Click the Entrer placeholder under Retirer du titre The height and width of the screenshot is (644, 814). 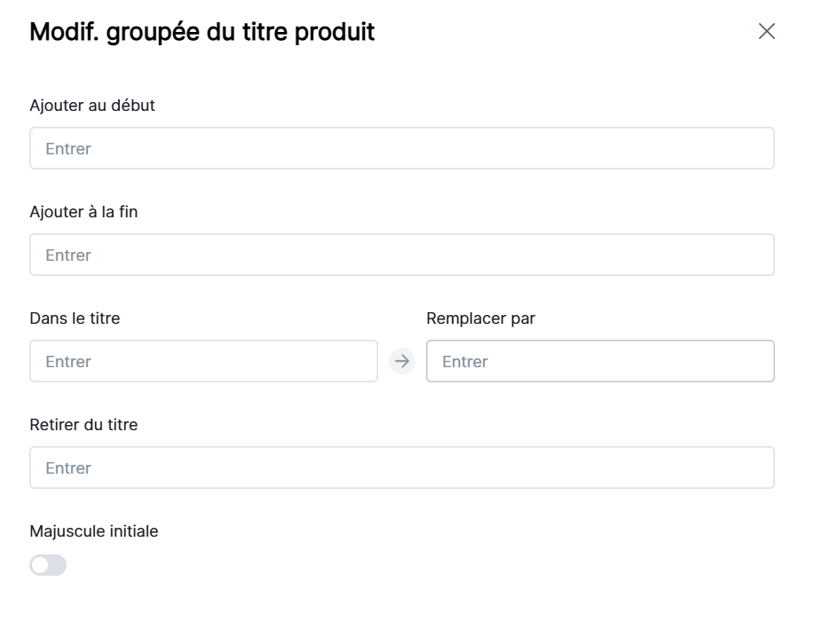tap(68, 467)
